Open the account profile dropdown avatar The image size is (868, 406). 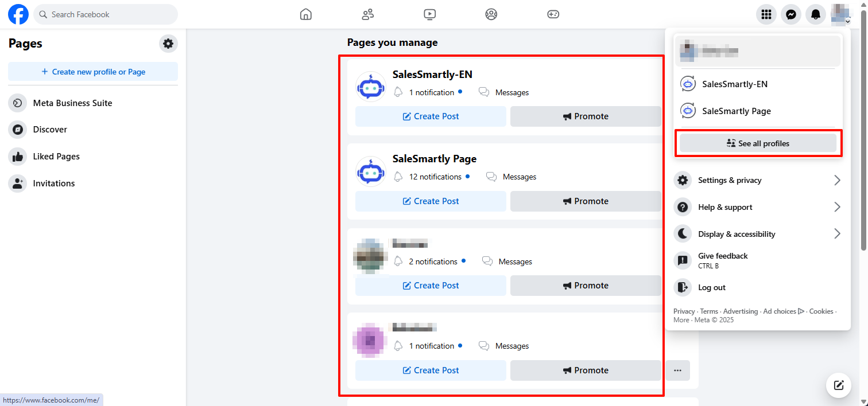tap(840, 14)
